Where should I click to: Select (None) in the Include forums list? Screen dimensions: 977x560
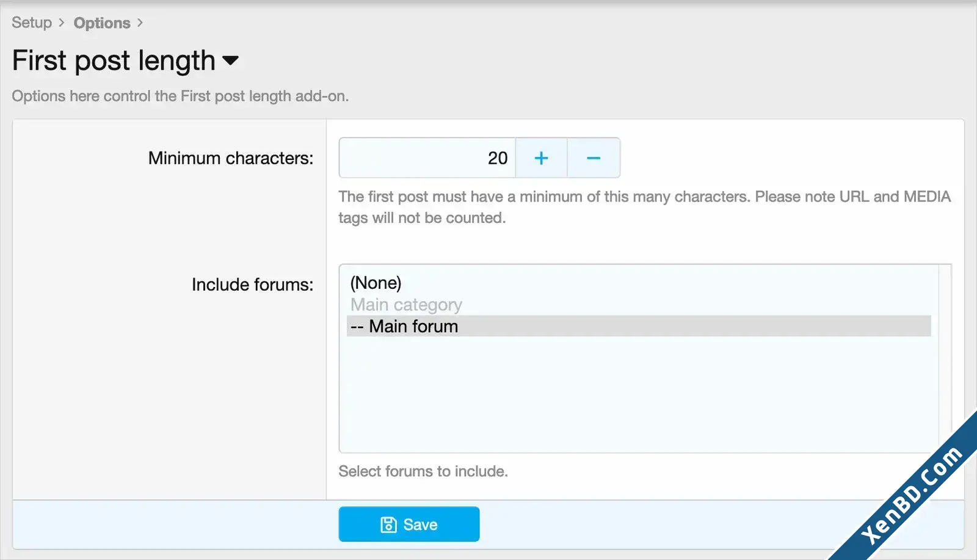click(x=639, y=283)
